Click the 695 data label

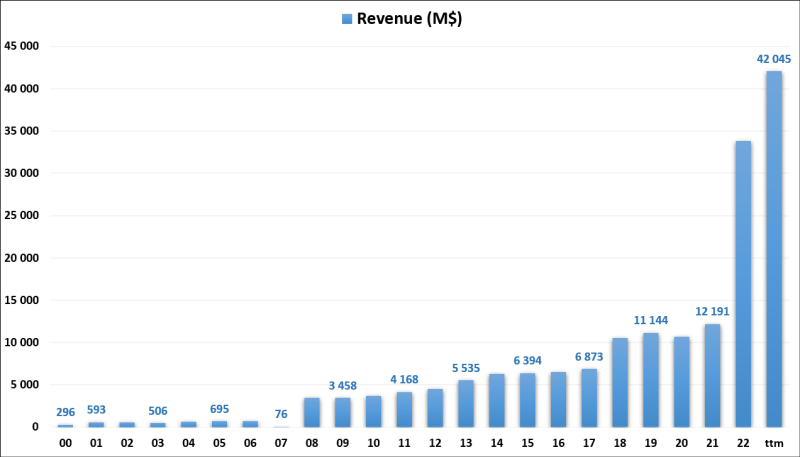coord(219,409)
